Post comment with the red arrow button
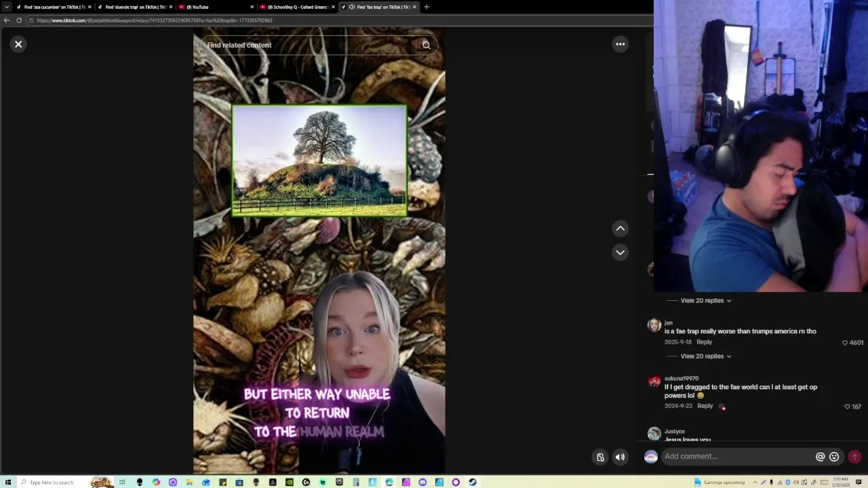Viewport: 868px width, 488px height. pyautogui.click(x=854, y=457)
